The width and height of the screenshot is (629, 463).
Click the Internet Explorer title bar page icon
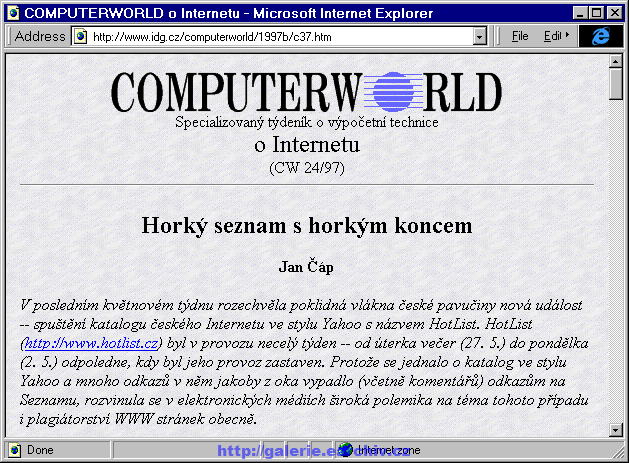(13, 13)
